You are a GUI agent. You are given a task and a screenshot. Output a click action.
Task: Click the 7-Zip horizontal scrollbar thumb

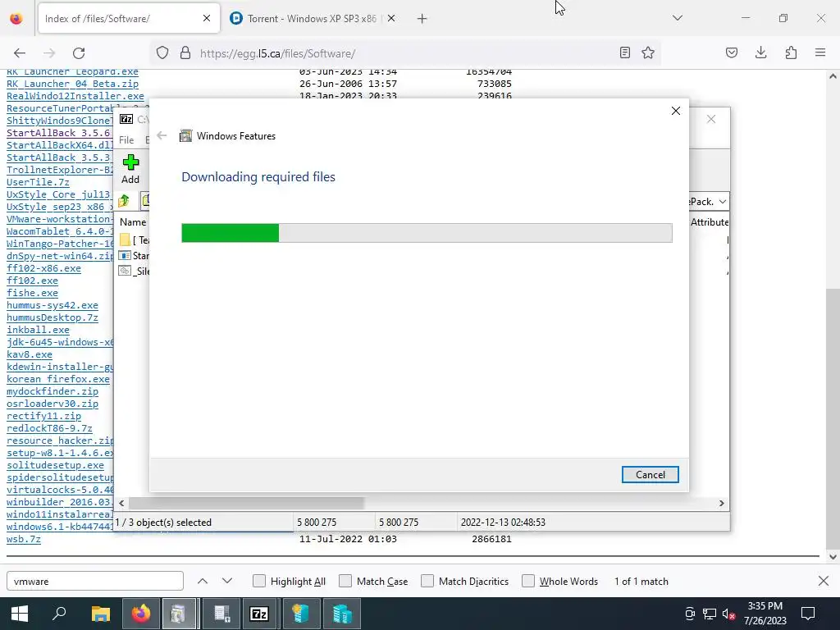246,504
